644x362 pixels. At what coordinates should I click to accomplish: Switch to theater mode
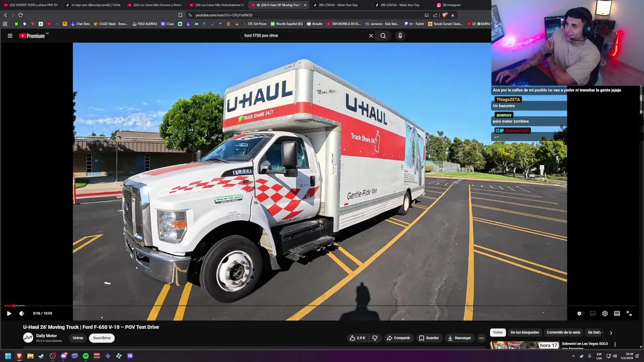pos(617,313)
